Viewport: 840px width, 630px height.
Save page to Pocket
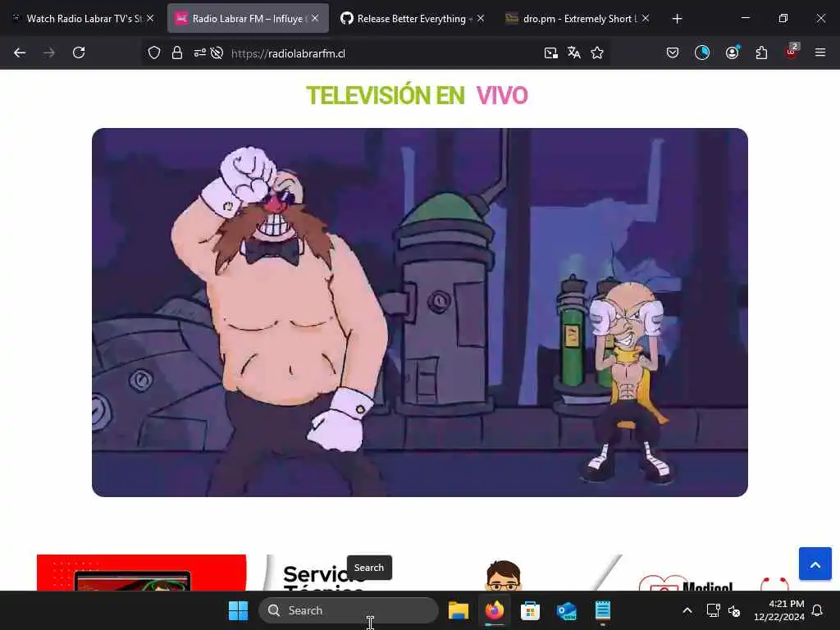pos(673,52)
